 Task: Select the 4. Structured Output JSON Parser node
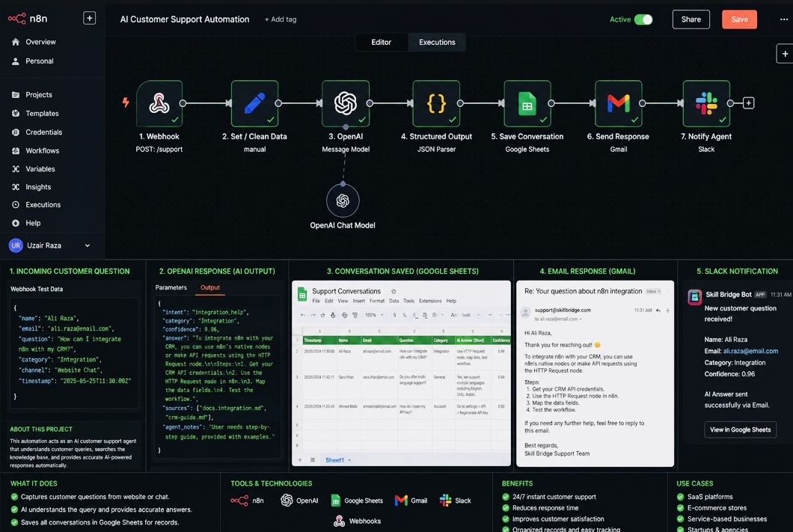point(436,103)
